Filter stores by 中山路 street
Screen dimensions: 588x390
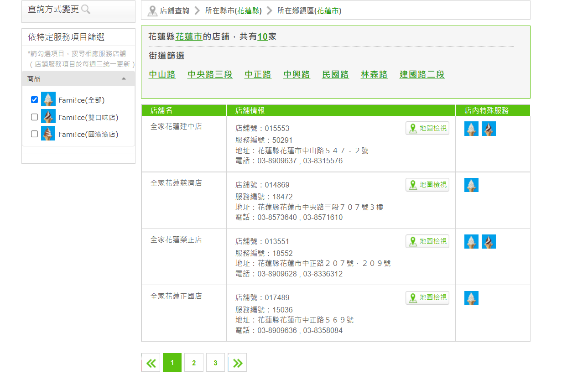[162, 74]
